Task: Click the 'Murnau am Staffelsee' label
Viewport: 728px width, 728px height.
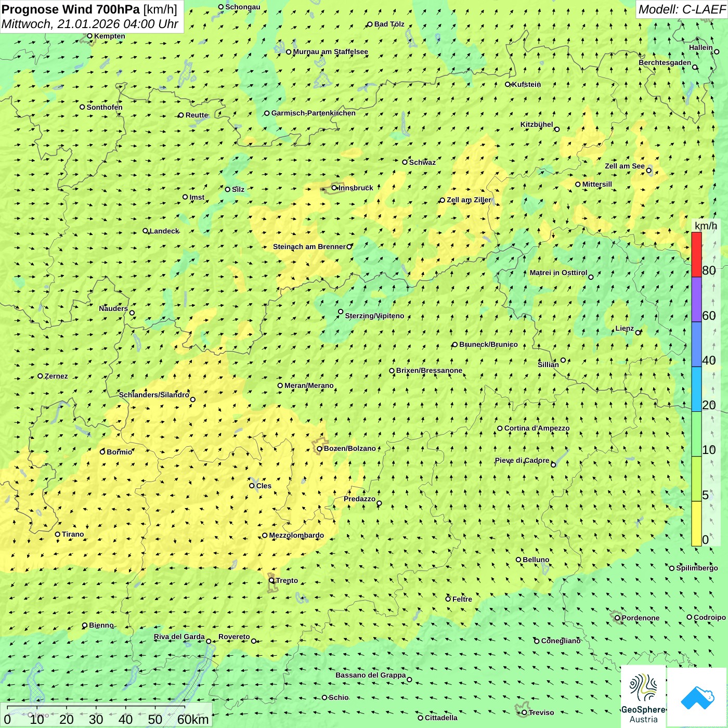Action: 330,51
